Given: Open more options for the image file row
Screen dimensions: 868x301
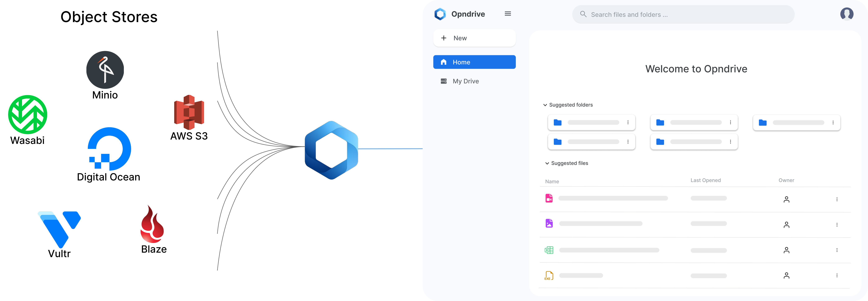Looking at the screenshot, I should [x=837, y=225].
